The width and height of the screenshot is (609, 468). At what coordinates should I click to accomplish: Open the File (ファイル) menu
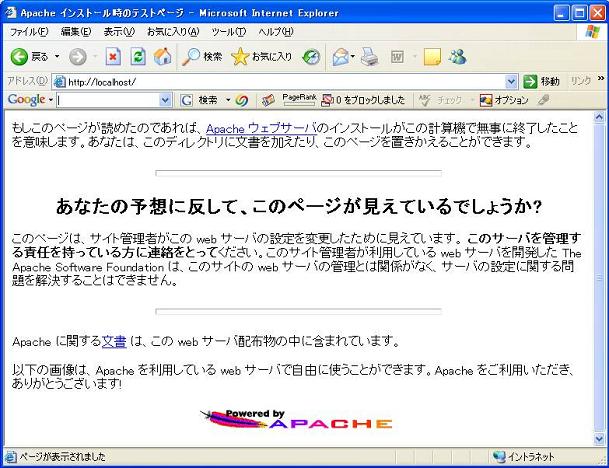[29, 32]
